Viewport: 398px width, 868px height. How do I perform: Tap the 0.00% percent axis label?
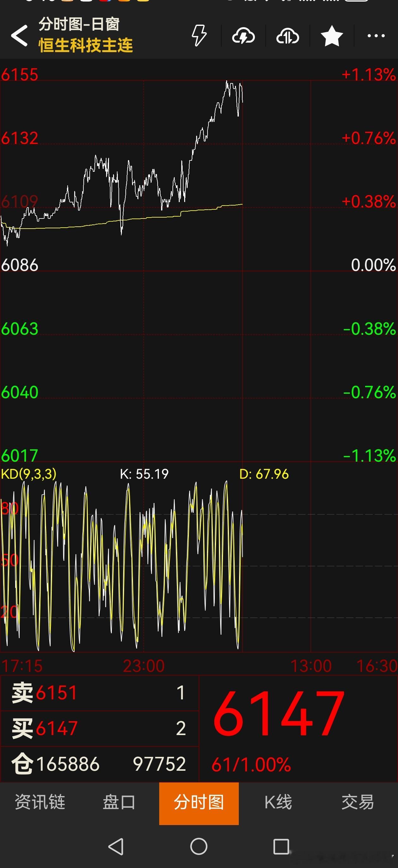pos(373,265)
